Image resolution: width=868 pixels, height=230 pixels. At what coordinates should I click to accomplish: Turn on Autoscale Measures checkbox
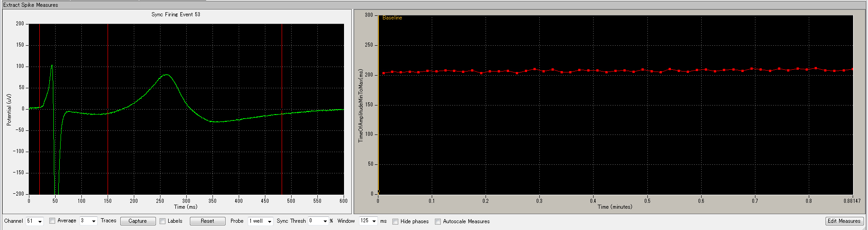[438, 221]
